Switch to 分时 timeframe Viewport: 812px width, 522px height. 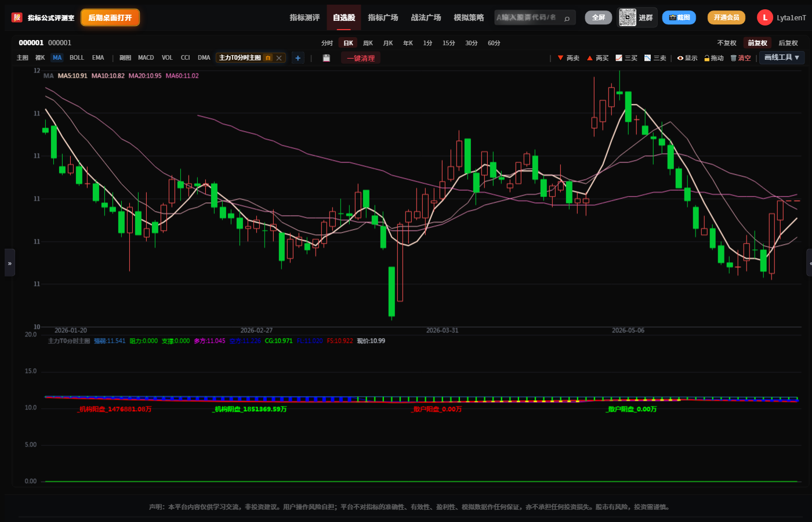pyautogui.click(x=327, y=43)
